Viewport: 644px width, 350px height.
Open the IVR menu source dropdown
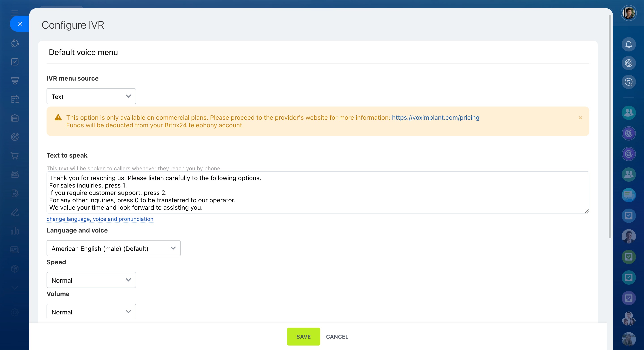click(91, 96)
